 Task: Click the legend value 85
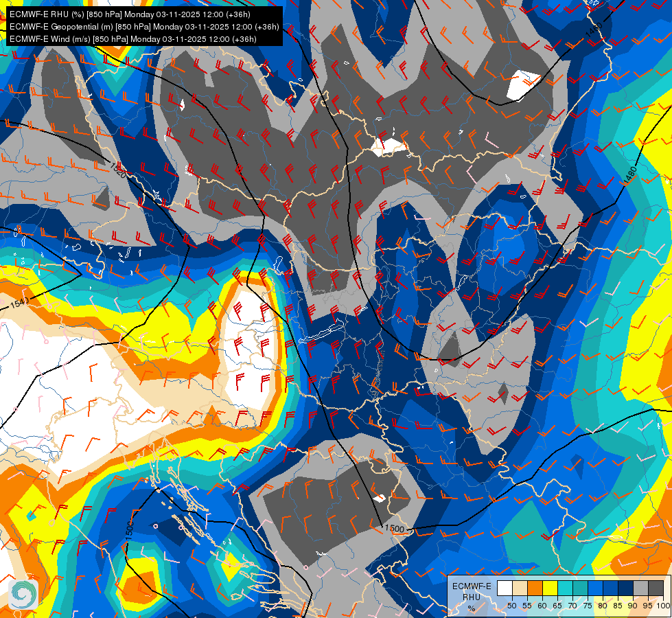(618, 606)
